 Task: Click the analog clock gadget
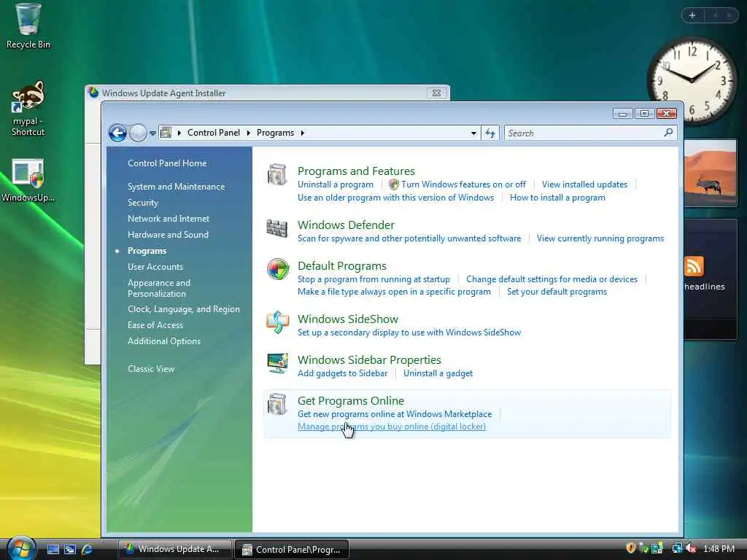coord(692,80)
